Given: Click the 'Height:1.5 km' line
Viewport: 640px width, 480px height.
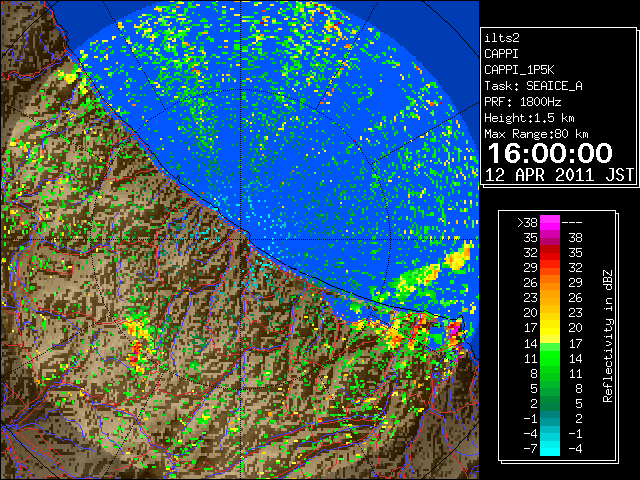Looking at the screenshot, I should click(529, 118).
